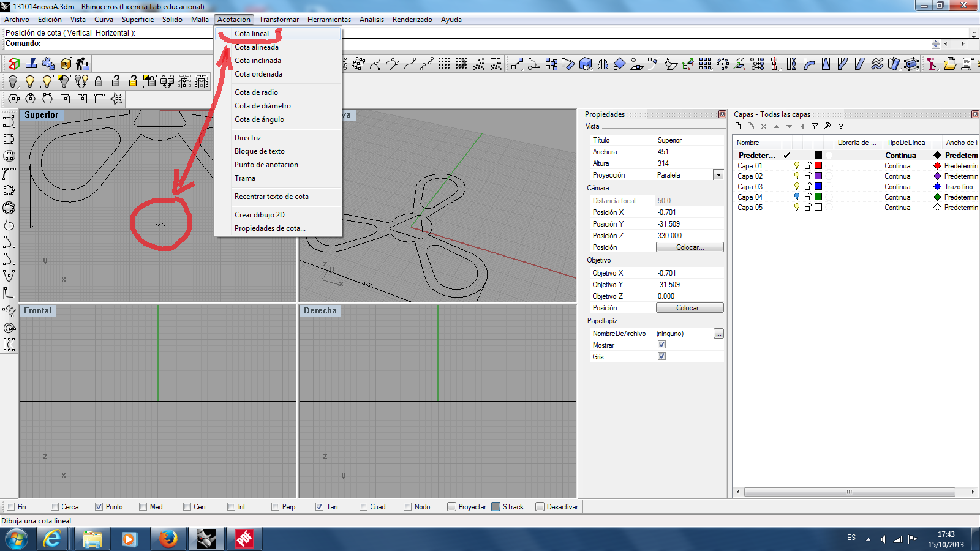Click the delete layer X icon
The image size is (980, 551).
click(x=764, y=126)
